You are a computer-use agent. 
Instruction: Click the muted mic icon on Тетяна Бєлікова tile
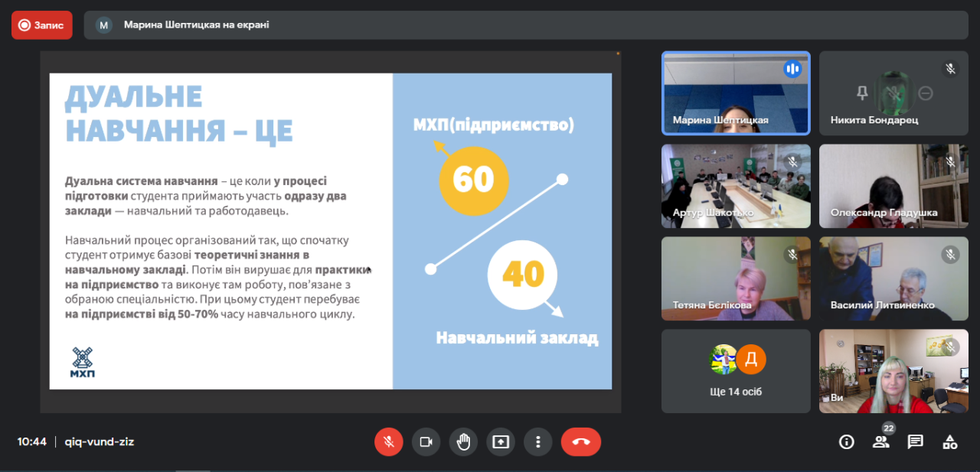coord(792,254)
